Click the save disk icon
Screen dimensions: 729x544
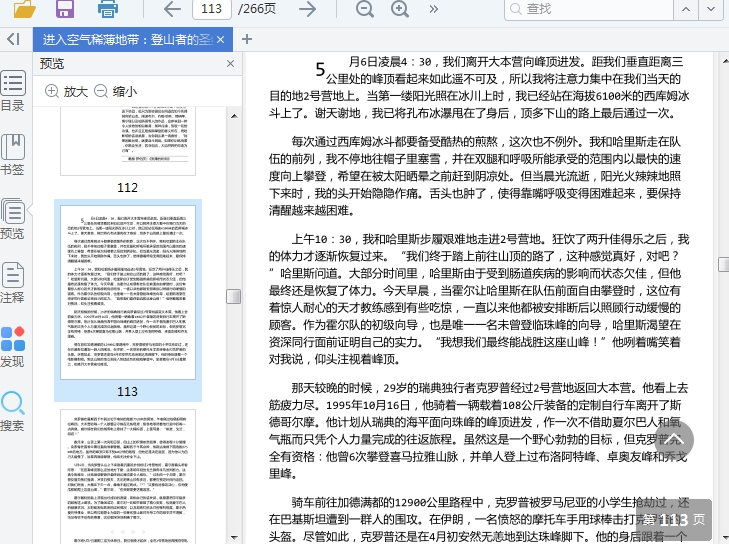click(65, 10)
